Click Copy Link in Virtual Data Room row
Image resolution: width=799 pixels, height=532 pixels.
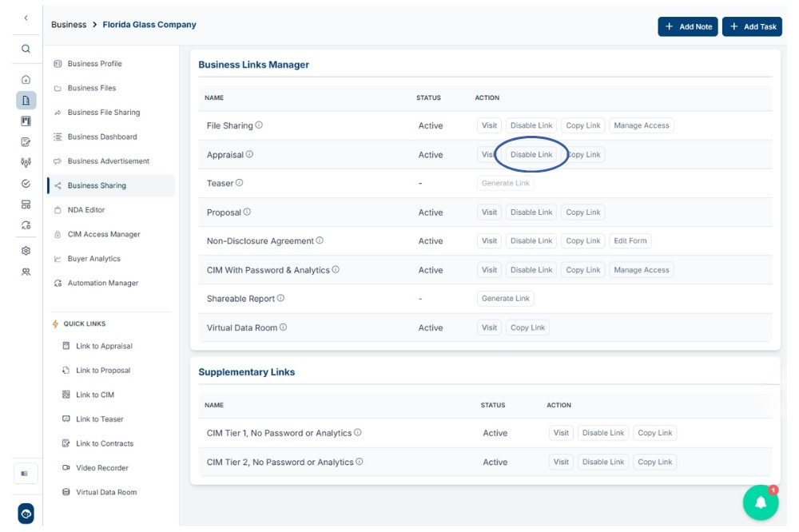click(527, 328)
